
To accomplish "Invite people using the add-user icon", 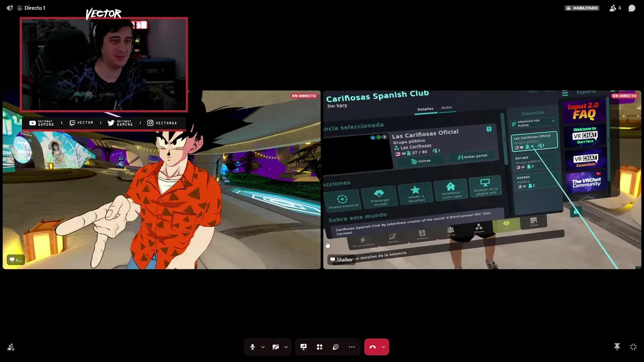I will click(11, 347).
